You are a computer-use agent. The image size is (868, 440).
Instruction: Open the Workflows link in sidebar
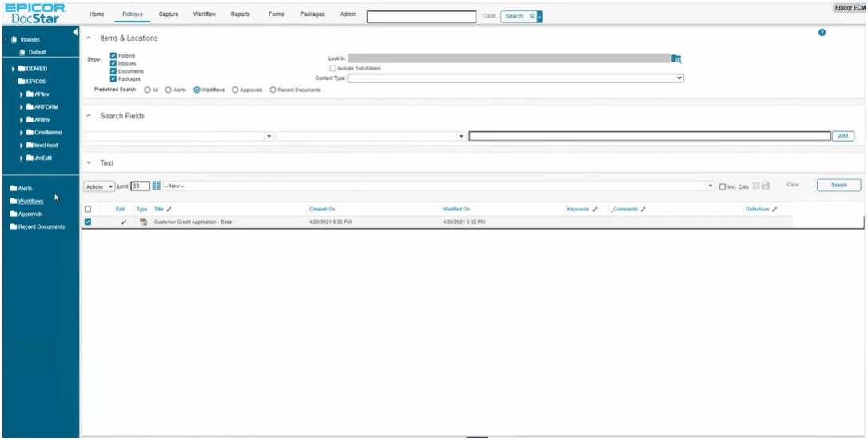tap(30, 201)
